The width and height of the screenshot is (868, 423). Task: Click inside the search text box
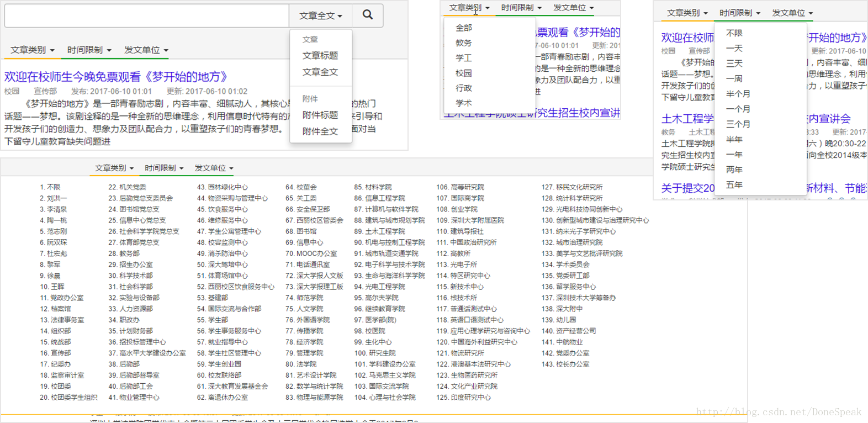[x=146, y=15]
